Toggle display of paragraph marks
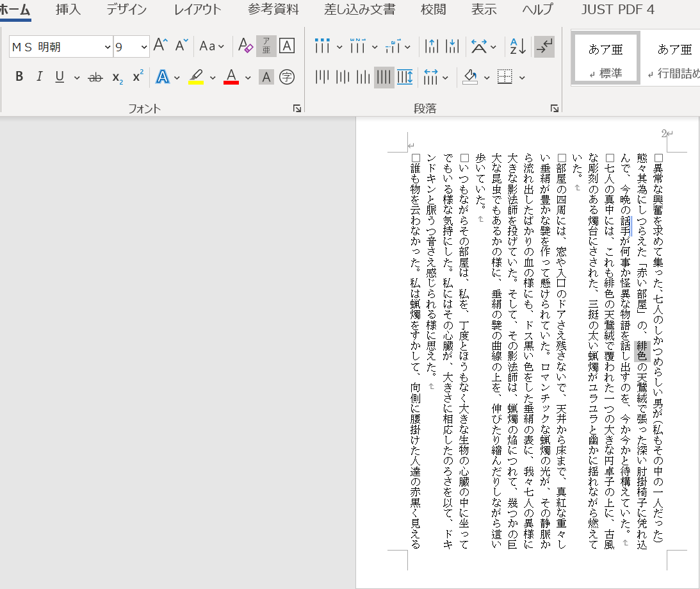 544,46
